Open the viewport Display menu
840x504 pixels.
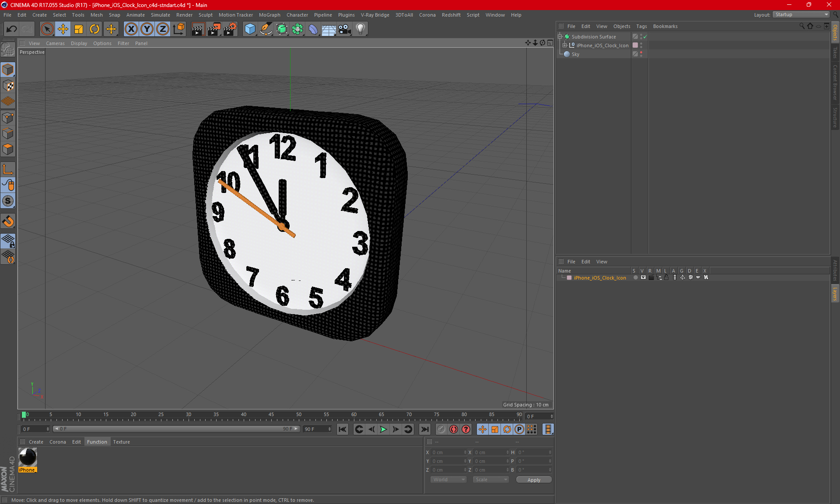coord(79,43)
